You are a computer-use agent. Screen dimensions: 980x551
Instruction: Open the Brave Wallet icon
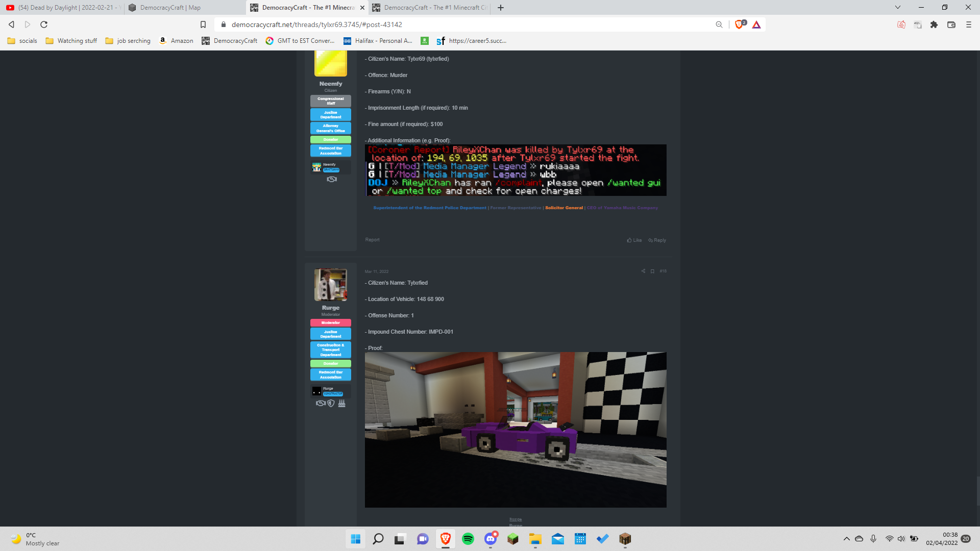pyautogui.click(x=951, y=24)
